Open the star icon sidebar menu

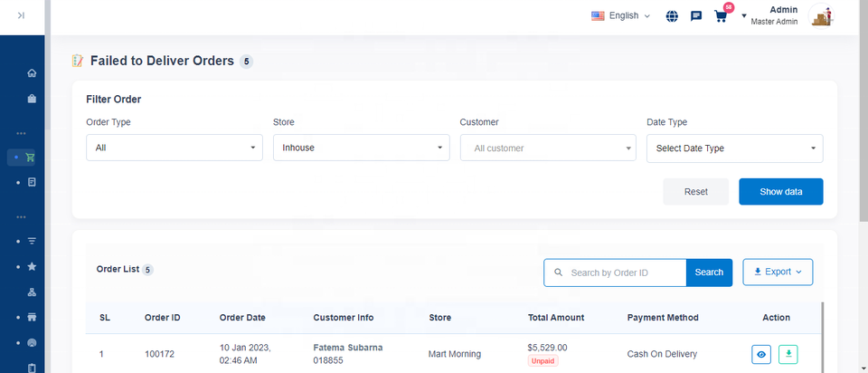[x=32, y=267]
